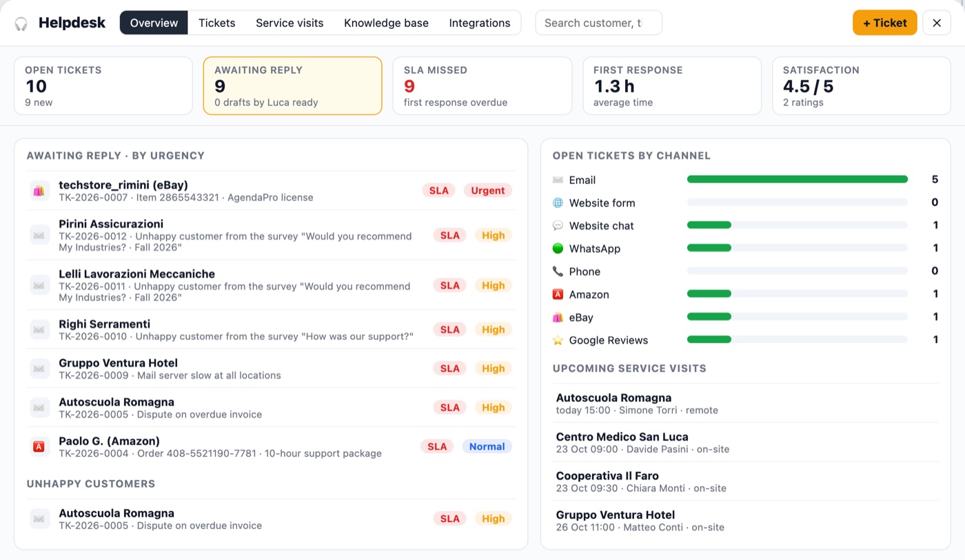Click the mail icon beside Righi Serramenti
The image size is (965, 560).
tap(39, 330)
